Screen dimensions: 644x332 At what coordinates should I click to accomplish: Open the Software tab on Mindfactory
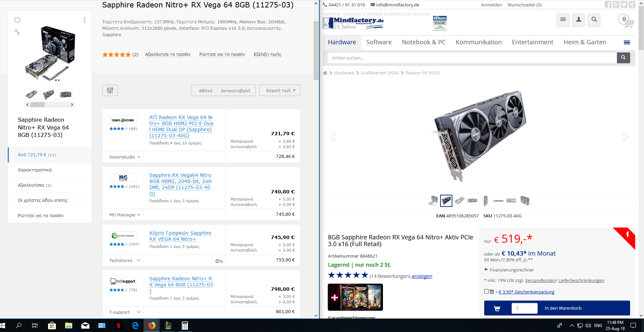(x=379, y=42)
